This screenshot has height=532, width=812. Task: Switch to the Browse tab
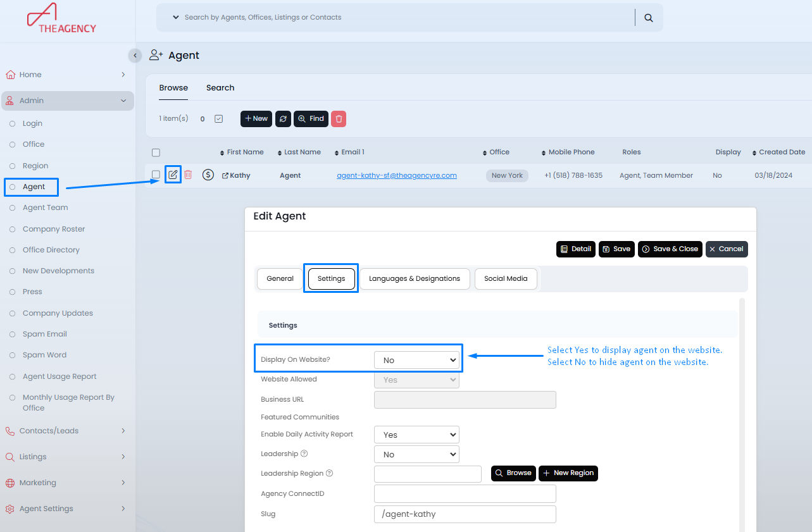173,88
